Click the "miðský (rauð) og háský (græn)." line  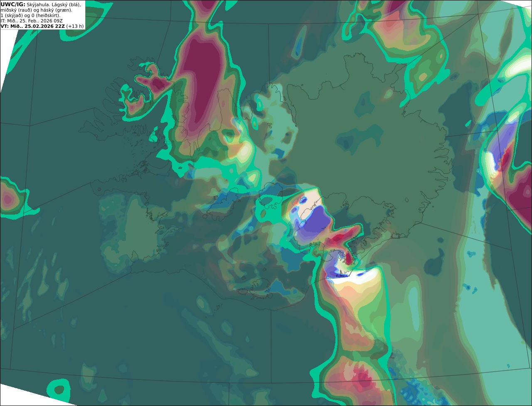point(36,10)
